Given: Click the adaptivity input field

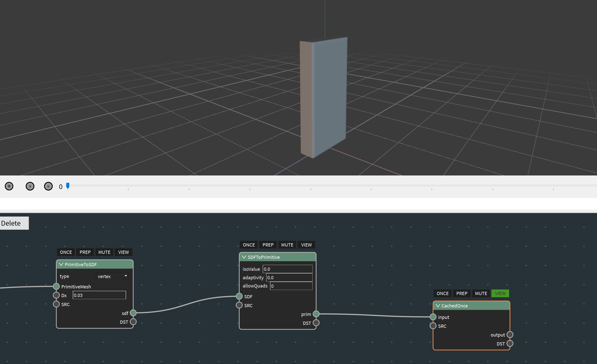Looking at the screenshot, I should point(289,277).
